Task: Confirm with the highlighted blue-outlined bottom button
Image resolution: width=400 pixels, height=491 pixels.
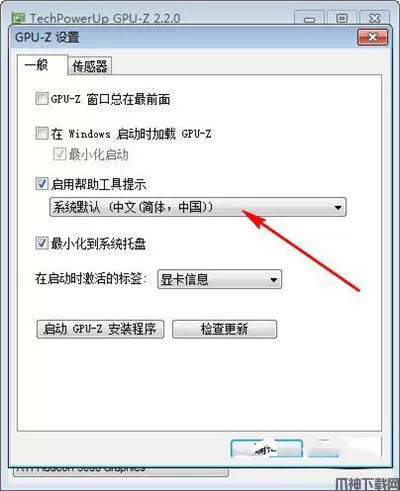Action: click(267, 449)
